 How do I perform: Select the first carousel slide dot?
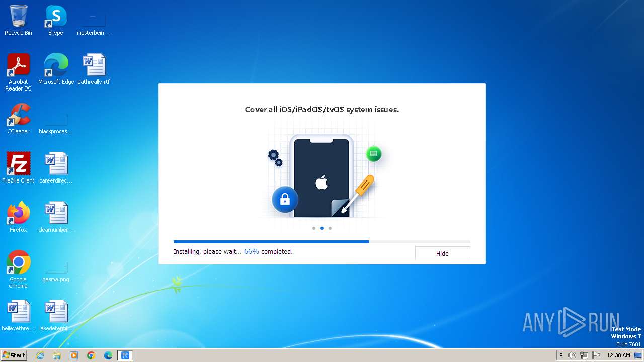314,228
